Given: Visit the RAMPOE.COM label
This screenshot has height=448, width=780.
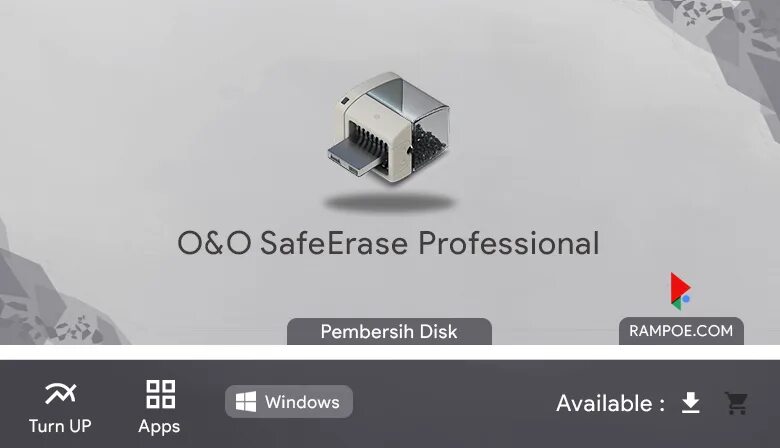Looking at the screenshot, I should [x=681, y=331].
